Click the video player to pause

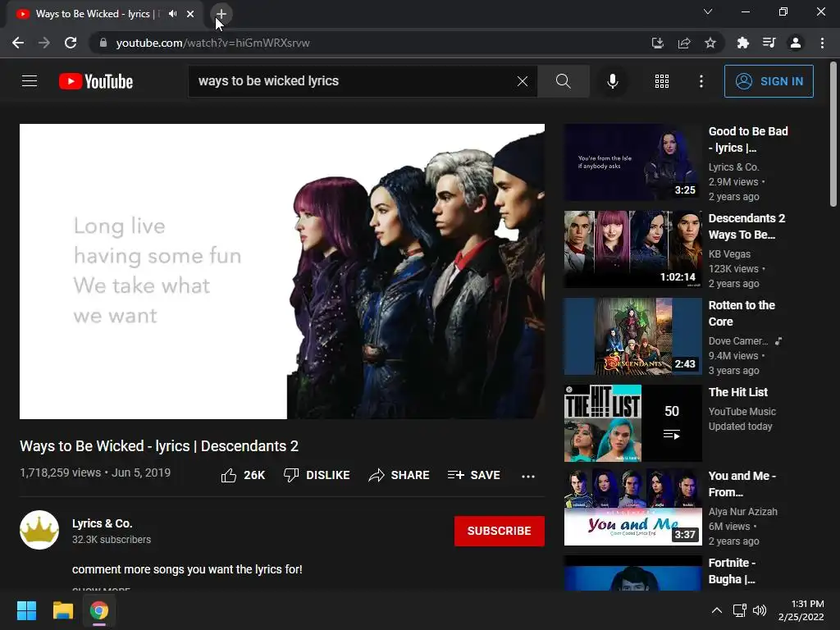[x=282, y=272]
